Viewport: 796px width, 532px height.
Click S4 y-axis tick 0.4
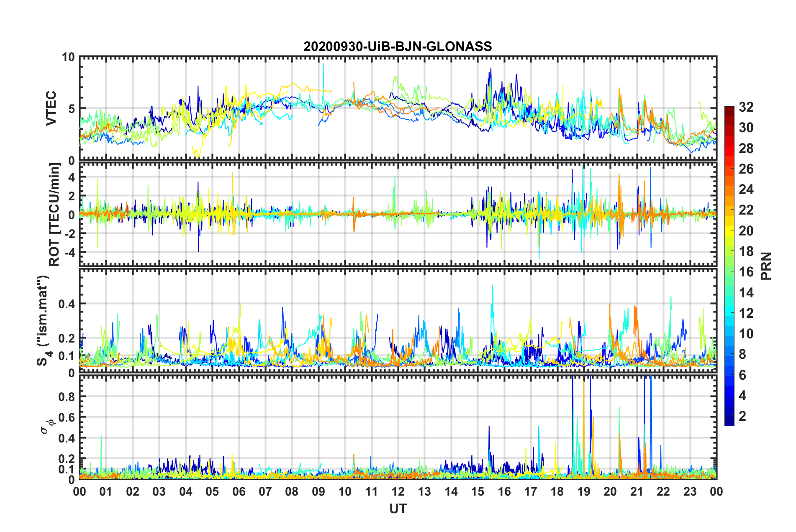pos(67,304)
